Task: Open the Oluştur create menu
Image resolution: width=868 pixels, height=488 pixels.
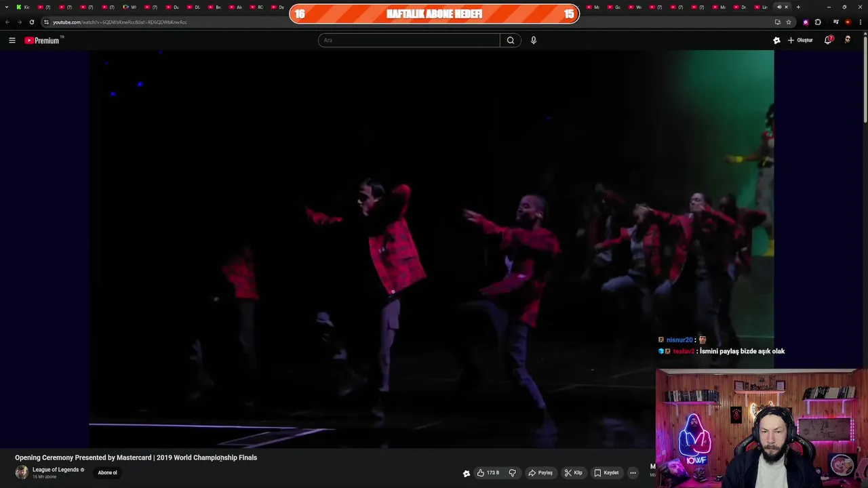Action: click(x=800, y=40)
